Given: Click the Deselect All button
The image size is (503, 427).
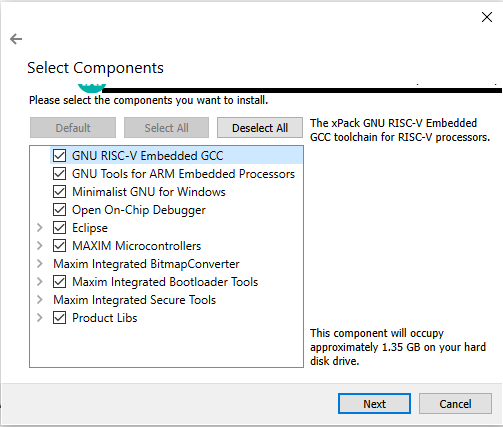Looking at the screenshot, I should 260,128.
